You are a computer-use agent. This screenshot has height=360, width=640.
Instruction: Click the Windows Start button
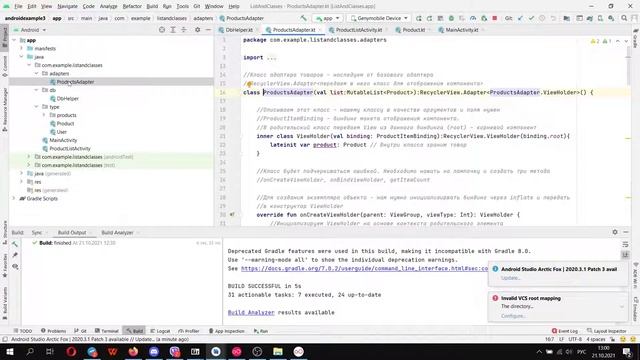pos(9,351)
